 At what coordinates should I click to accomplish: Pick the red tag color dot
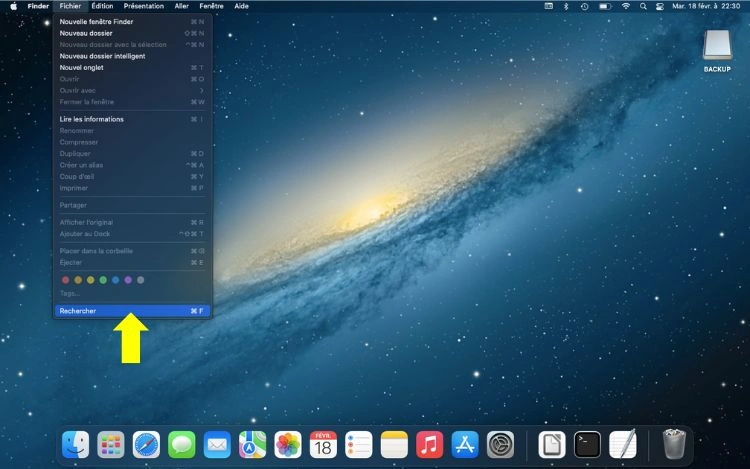tap(66, 280)
